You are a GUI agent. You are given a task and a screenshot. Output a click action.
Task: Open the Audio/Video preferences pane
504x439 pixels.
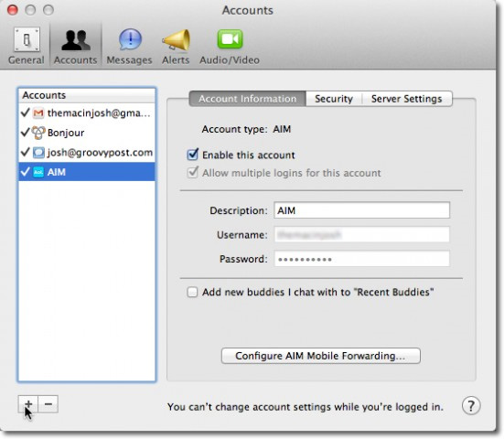230,46
